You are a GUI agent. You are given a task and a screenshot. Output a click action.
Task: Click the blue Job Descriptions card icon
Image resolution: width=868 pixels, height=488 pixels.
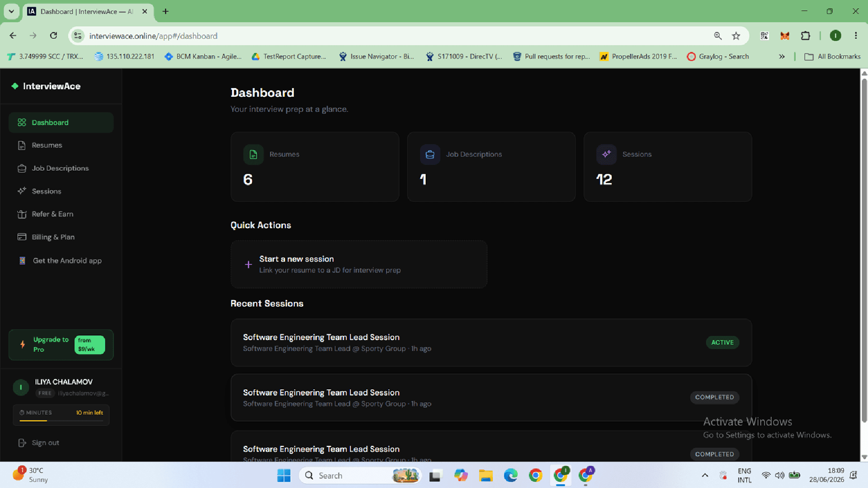[x=430, y=155]
